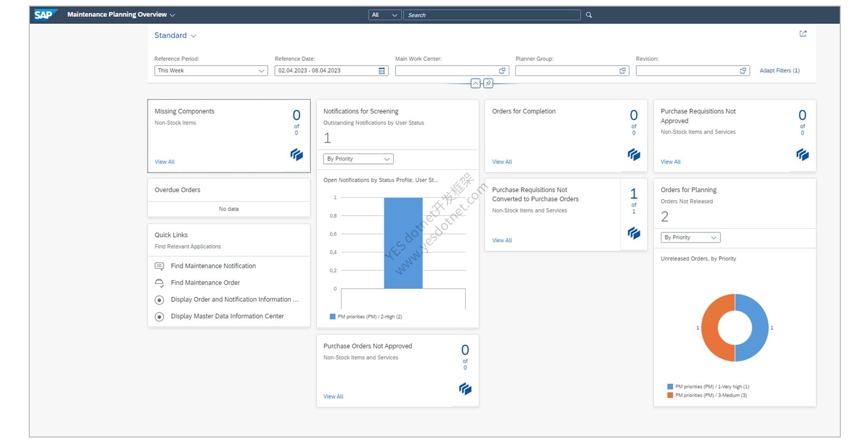Open value help for Revision

(x=743, y=71)
